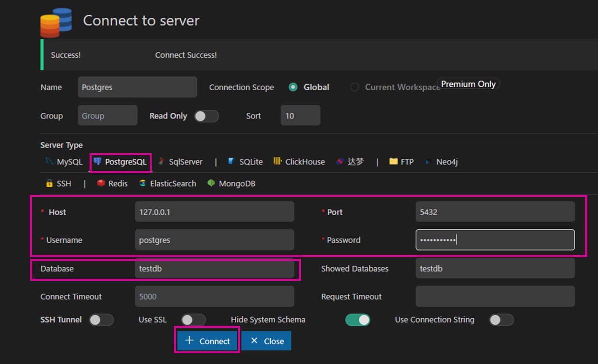Disable the Hide System Schema toggle
Image resolution: width=598 pixels, height=364 pixels.
tap(358, 320)
